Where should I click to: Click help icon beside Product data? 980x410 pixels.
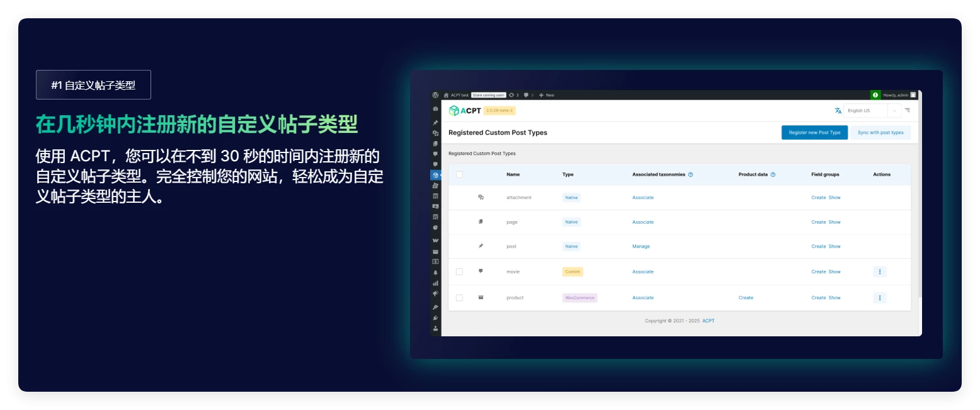773,174
